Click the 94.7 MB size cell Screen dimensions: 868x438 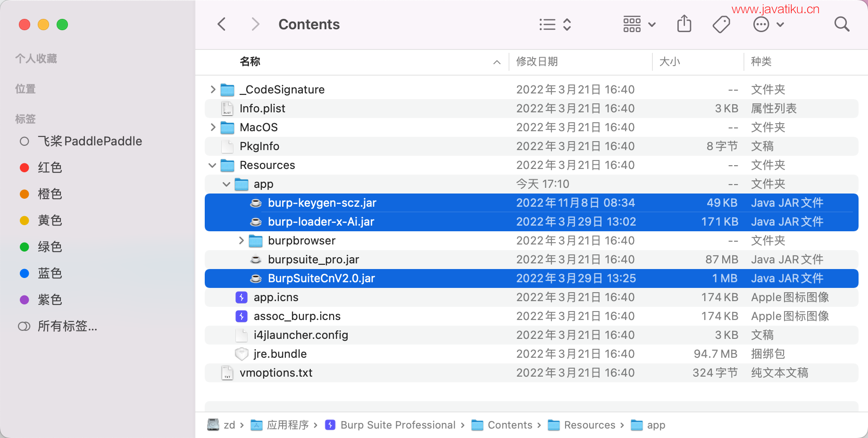click(x=716, y=354)
